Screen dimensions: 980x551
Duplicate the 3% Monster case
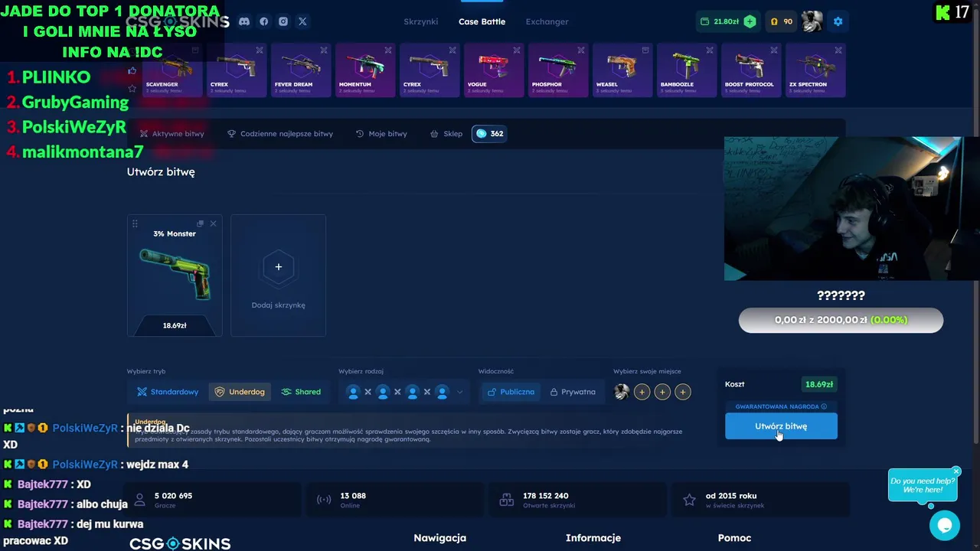point(201,223)
